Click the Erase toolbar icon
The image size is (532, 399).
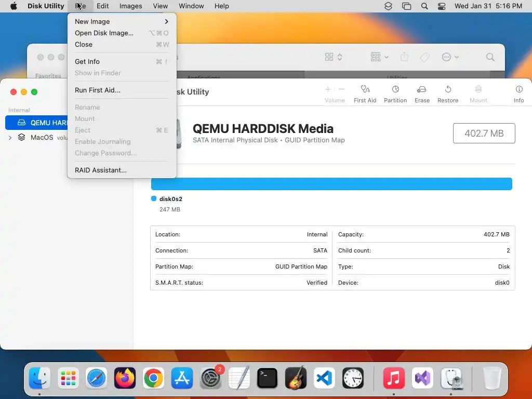(x=422, y=89)
